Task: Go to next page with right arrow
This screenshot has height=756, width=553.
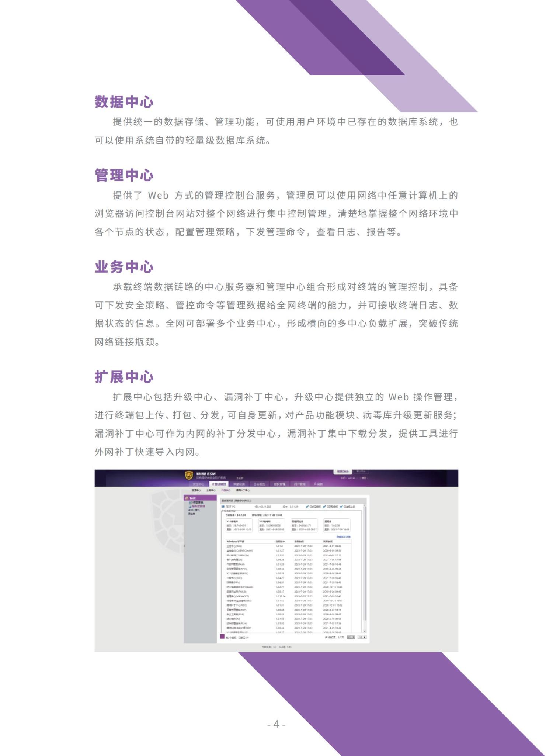Action: [353, 637]
